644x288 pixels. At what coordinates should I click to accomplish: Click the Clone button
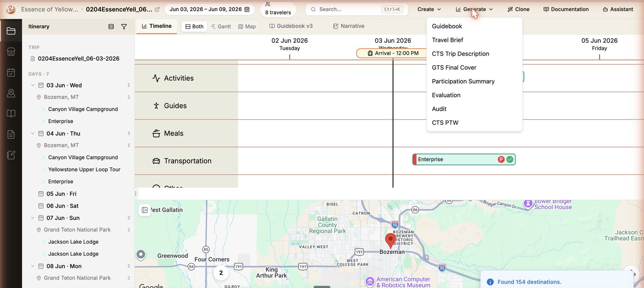518,9
